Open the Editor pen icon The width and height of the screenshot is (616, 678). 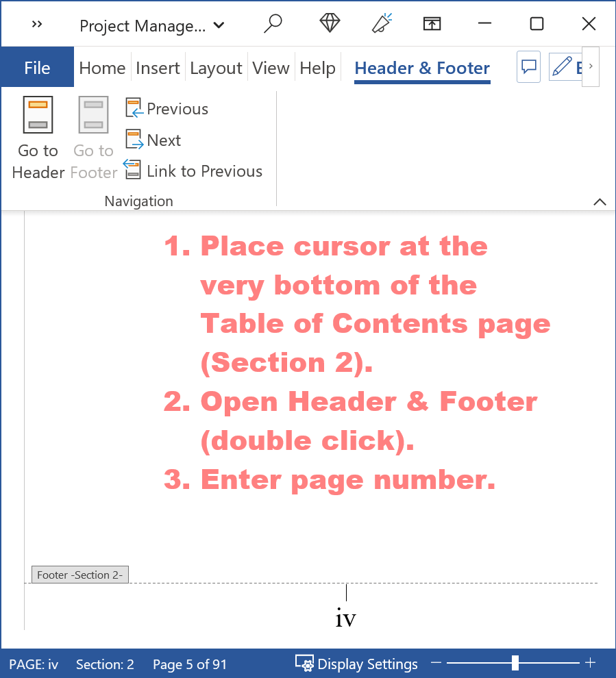click(381, 23)
